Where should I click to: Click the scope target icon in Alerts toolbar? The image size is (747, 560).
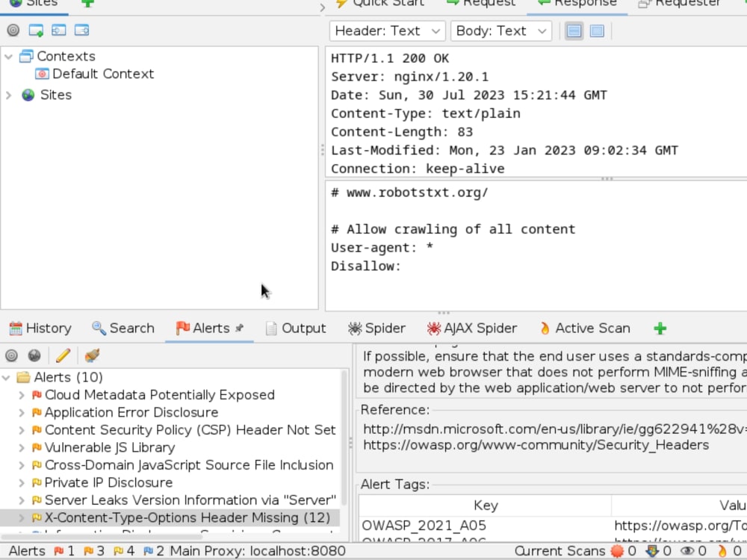[12, 355]
